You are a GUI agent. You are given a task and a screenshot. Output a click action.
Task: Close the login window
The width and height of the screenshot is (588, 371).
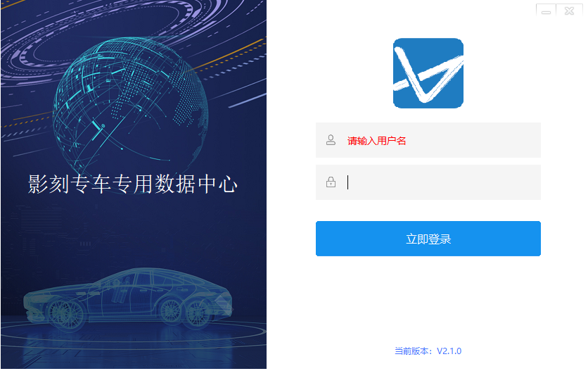569,11
